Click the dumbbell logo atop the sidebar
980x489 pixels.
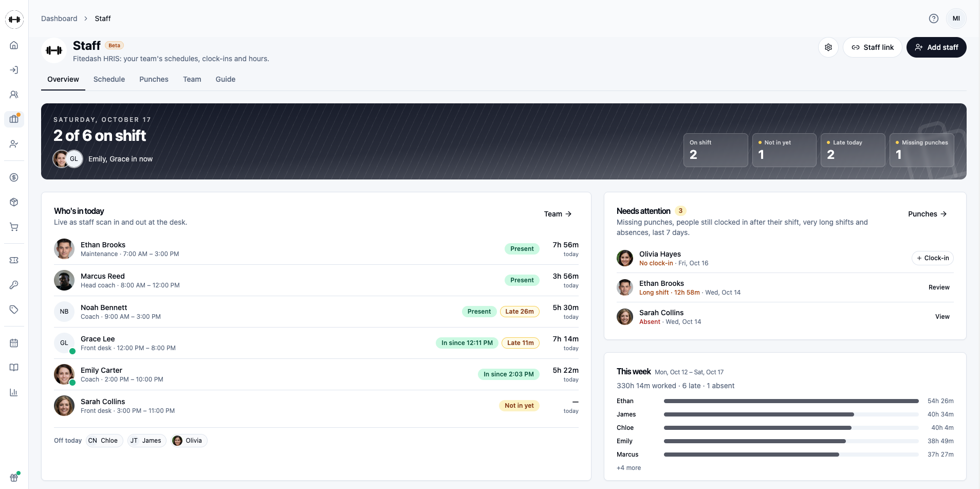coord(14,20)
